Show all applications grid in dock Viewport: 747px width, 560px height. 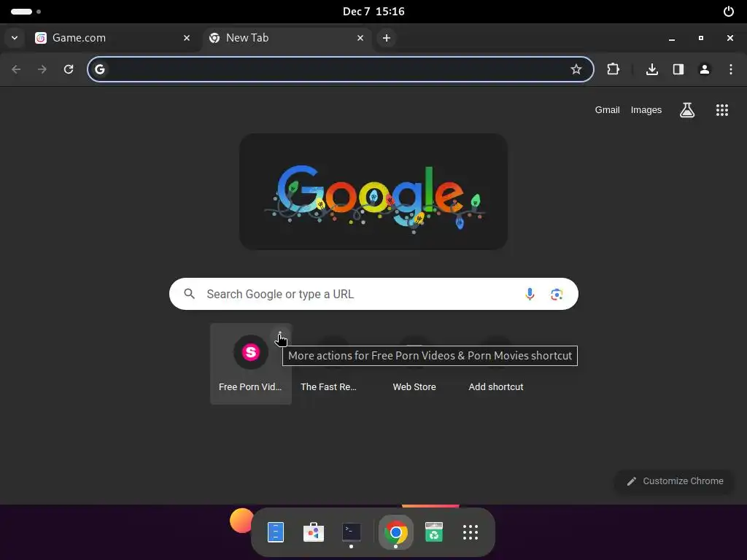[x=471, y=532]
